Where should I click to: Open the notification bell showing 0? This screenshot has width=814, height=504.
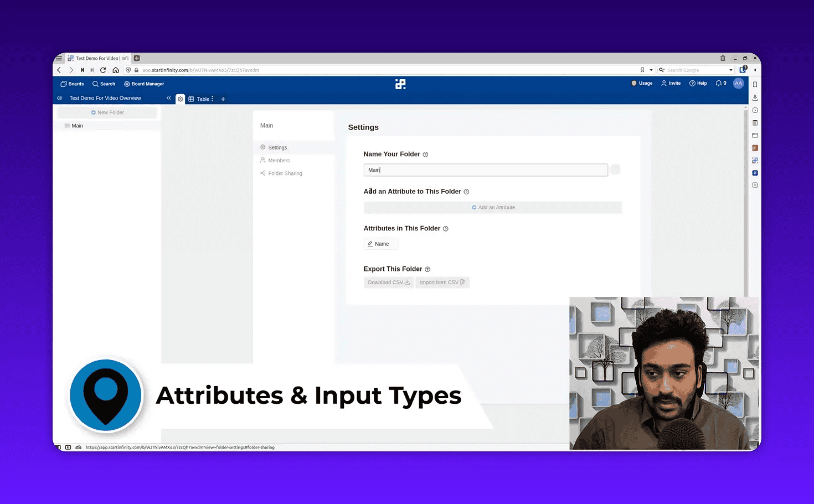point(718,83)
